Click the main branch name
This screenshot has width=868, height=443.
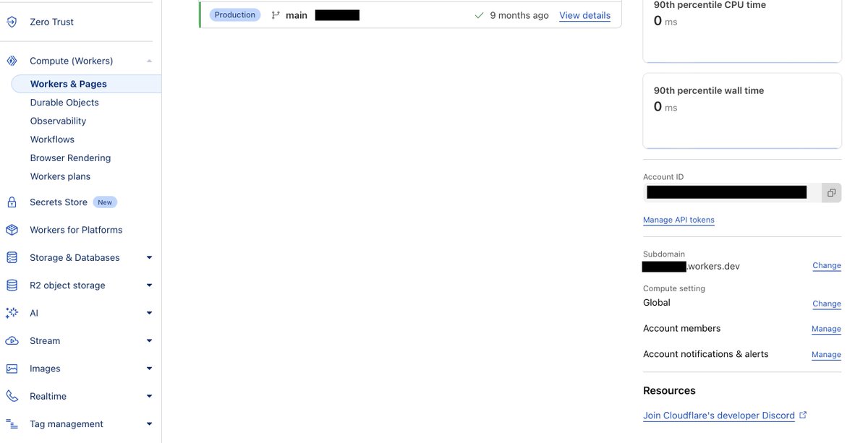point(297,15)
